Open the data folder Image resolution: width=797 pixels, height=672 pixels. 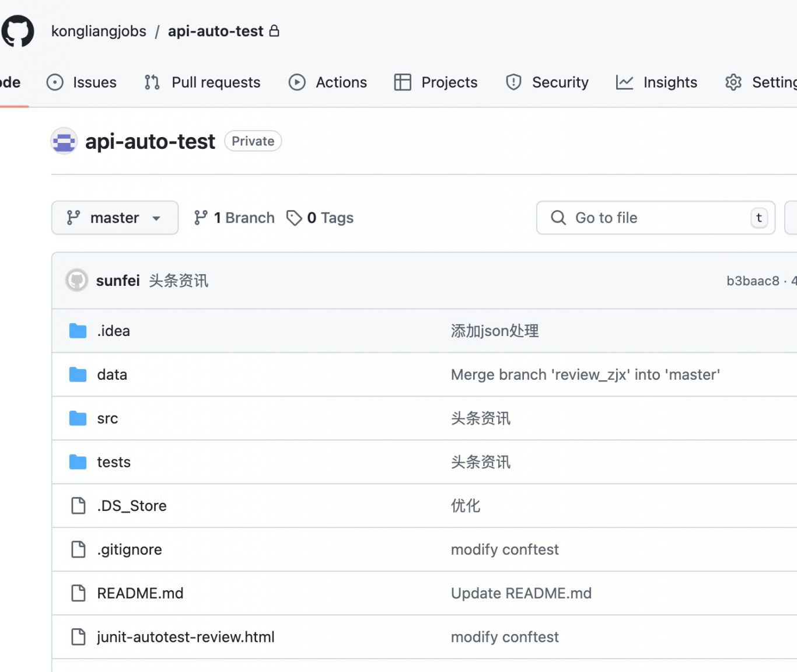[x=112, y=374]
